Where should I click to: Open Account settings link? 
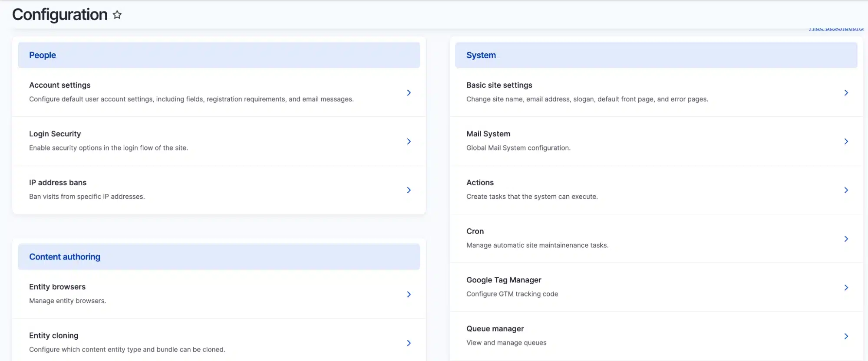(x=60, y=85)
